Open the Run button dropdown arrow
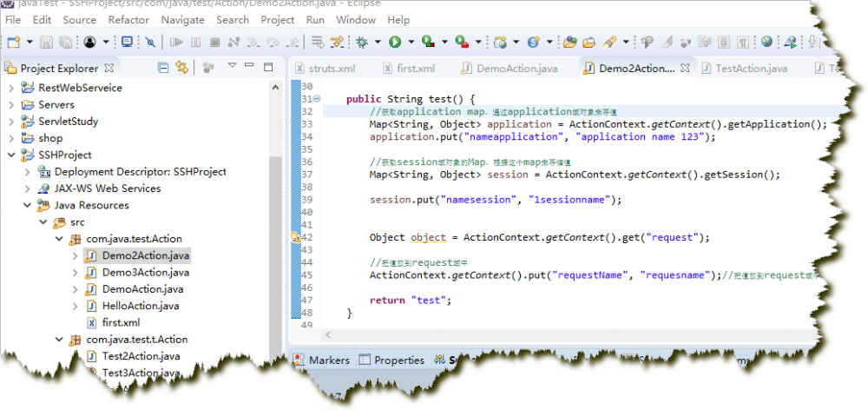Image resolution: width=868 pixels, height=410 pixels. pyautogui.click(x=410, y=41)
